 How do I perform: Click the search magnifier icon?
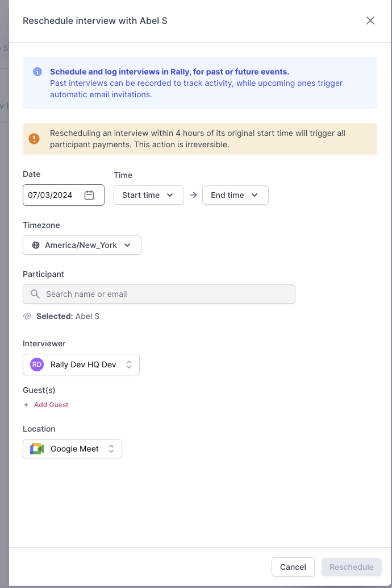coord(35,294)
